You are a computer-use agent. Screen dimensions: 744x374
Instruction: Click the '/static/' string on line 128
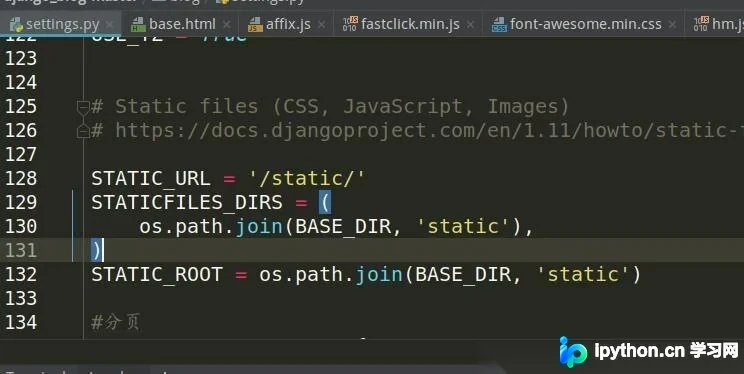coord(307,178)
